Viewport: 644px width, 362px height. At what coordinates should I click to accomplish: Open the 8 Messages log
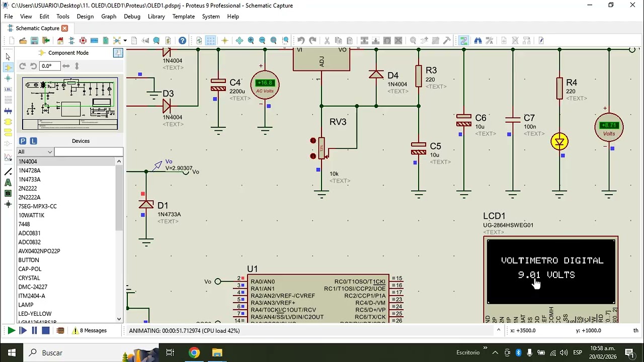point(90,331)
